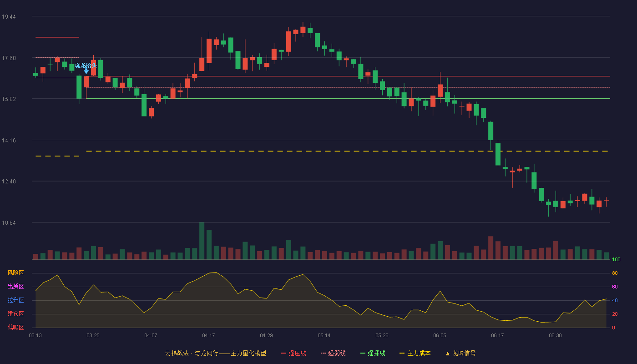The width and height of the screenshot is (637, 364).
Task: Click the blue 40 indicator scale value
Action: click(615, 300)
